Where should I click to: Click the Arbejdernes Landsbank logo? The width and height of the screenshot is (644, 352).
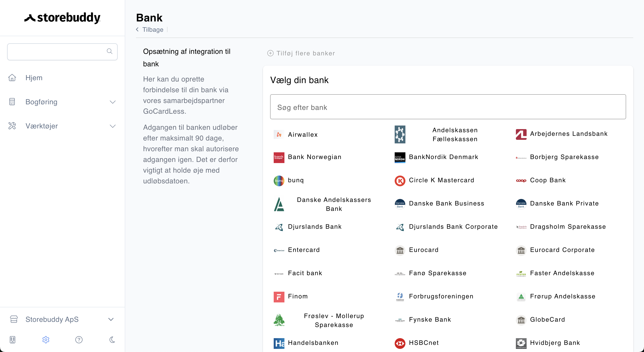point(521,134)
